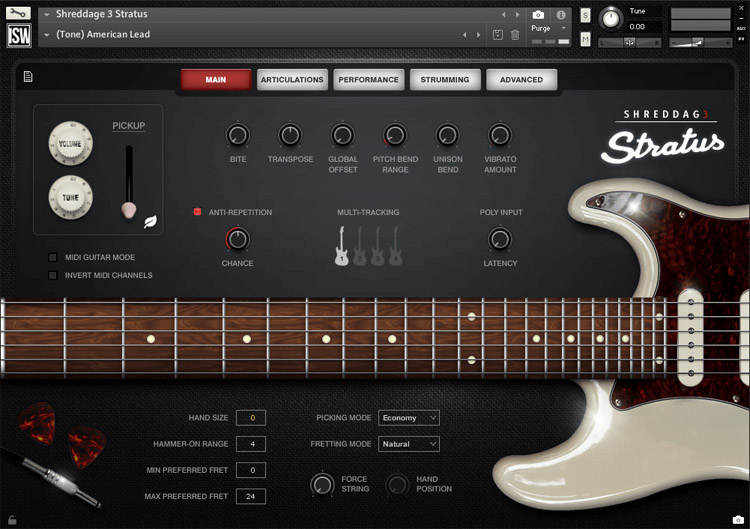
Task: Click the header pan slider
Action: [629, 43]
